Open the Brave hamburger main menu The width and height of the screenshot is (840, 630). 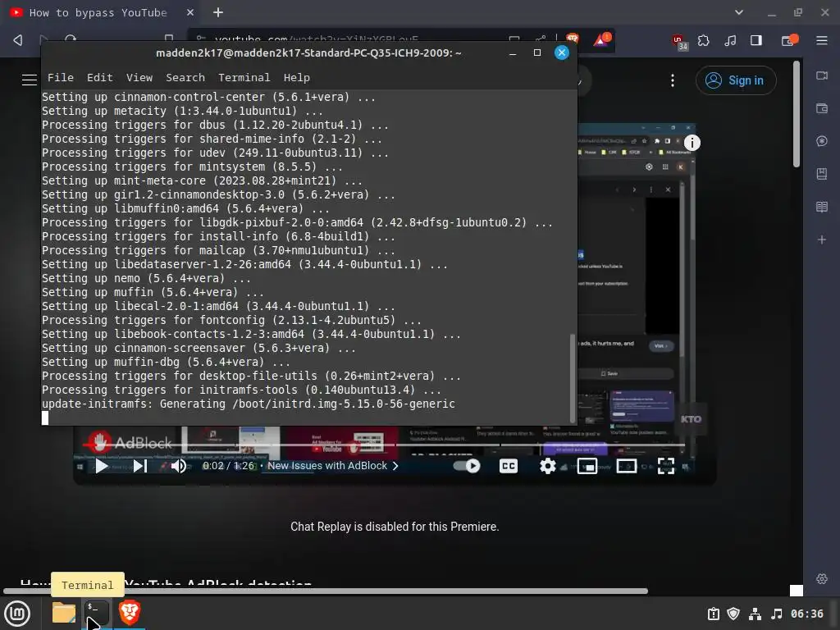click(x=822, y=40)
